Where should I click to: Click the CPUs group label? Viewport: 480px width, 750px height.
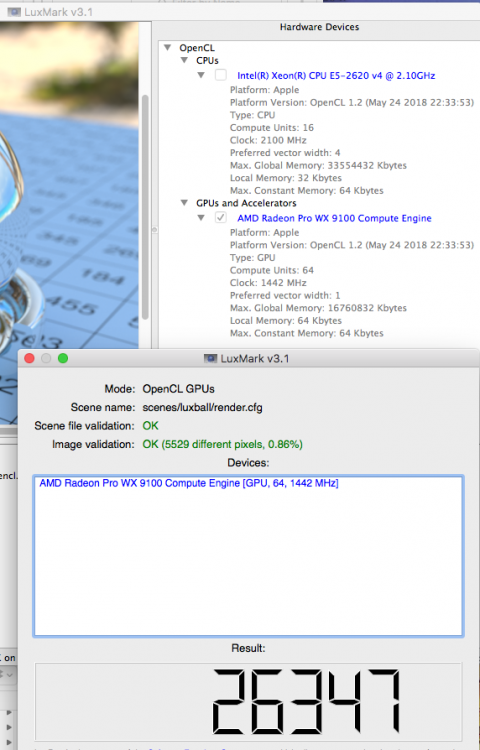[207, 61]
